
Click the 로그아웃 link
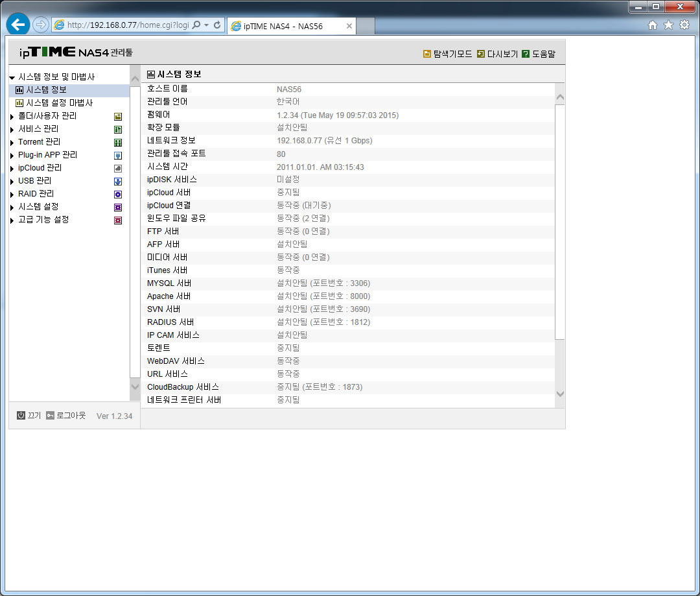click(71, 416)
